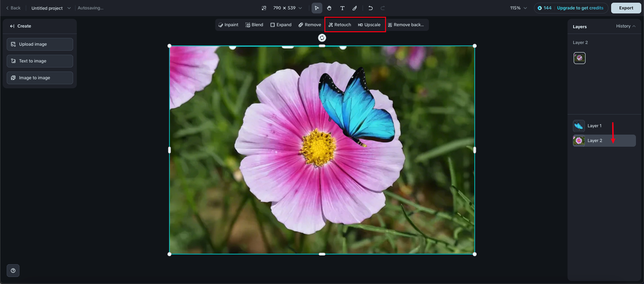644x284 pixels.
Task: Select the Text tool
Action: pyautogui.click(x=342, y=8)
